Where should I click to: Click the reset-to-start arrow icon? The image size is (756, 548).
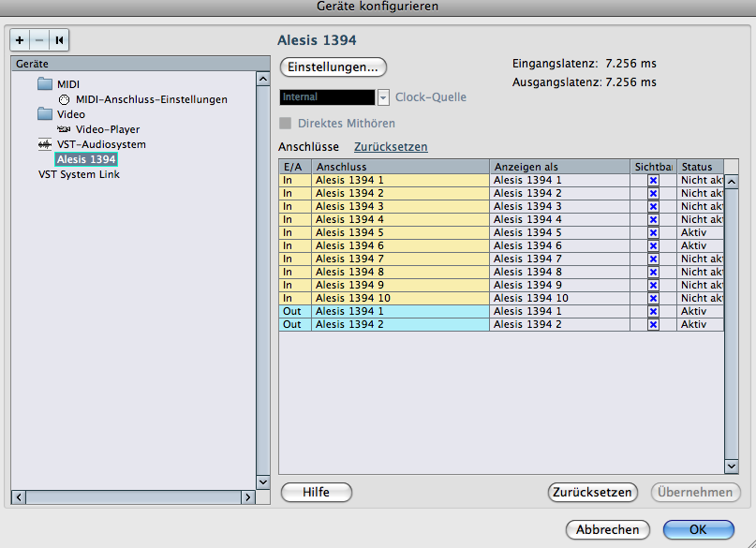pos(59,40)
